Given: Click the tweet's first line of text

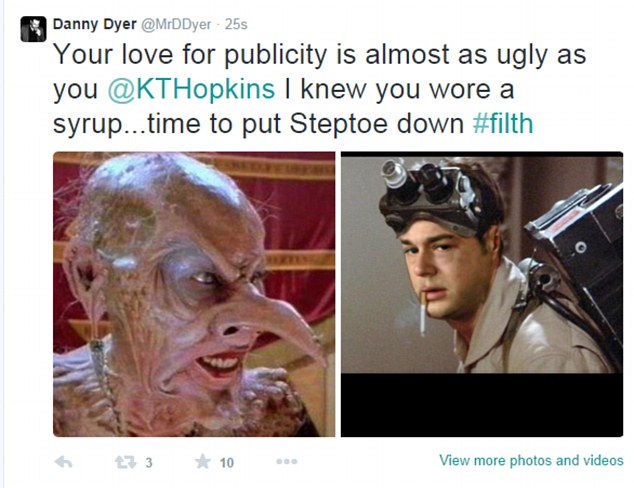Looking at the screenshot, I should point(319,55).
